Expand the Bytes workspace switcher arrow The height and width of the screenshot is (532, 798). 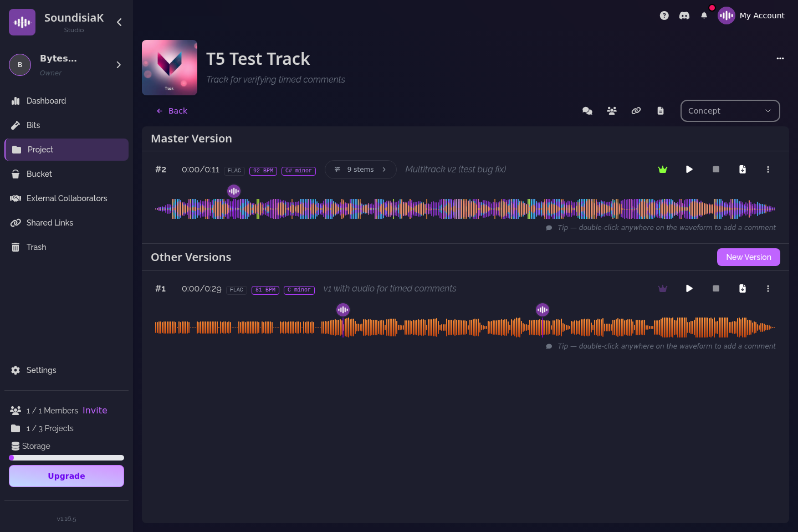pos(118,65)
